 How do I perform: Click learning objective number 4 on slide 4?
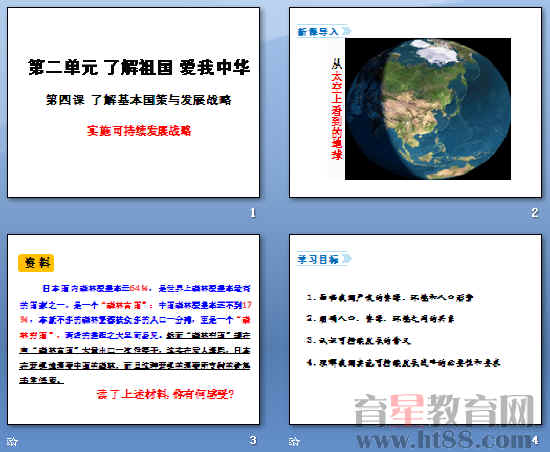(403, 363)
